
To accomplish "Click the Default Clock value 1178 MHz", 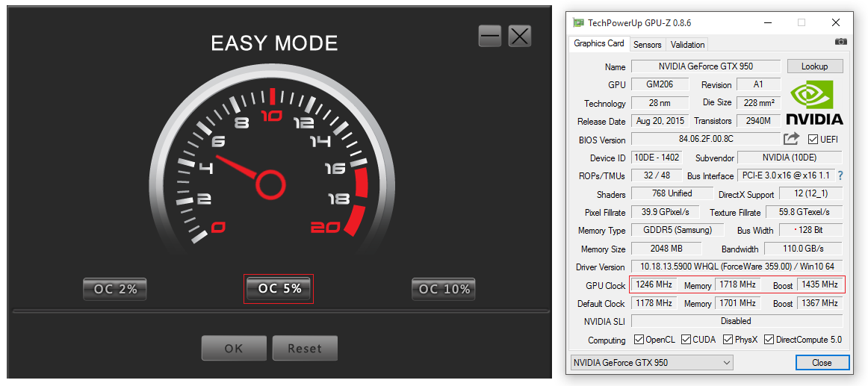I will click(654, 303).
